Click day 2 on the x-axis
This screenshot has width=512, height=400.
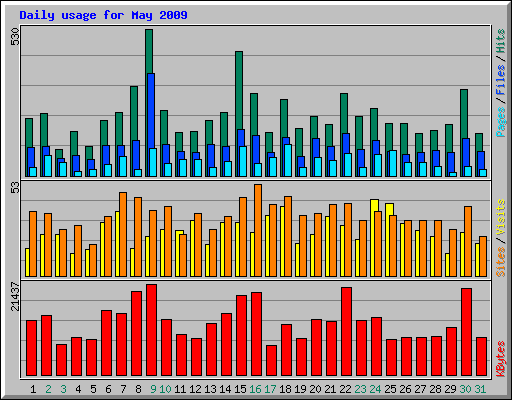(x=48, y=389)
